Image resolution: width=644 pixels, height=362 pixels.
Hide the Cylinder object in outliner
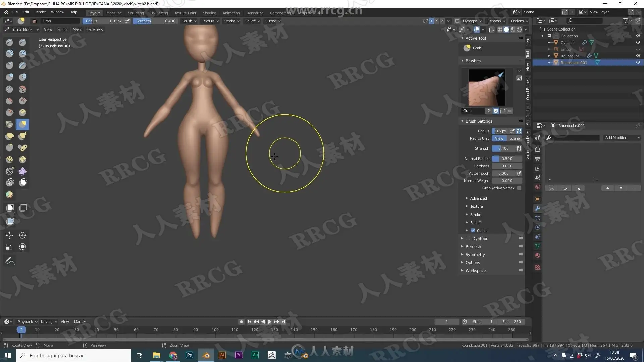point(638,43)
